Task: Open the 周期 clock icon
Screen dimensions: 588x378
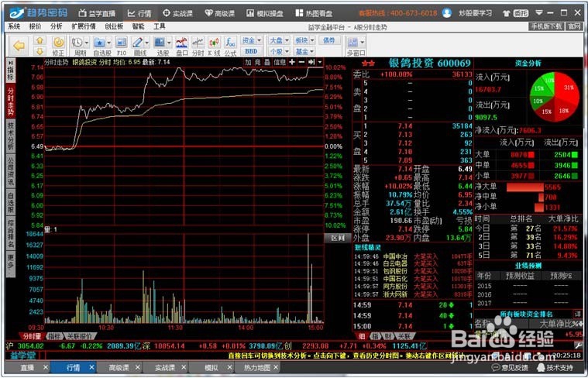Action: (77, 43)
